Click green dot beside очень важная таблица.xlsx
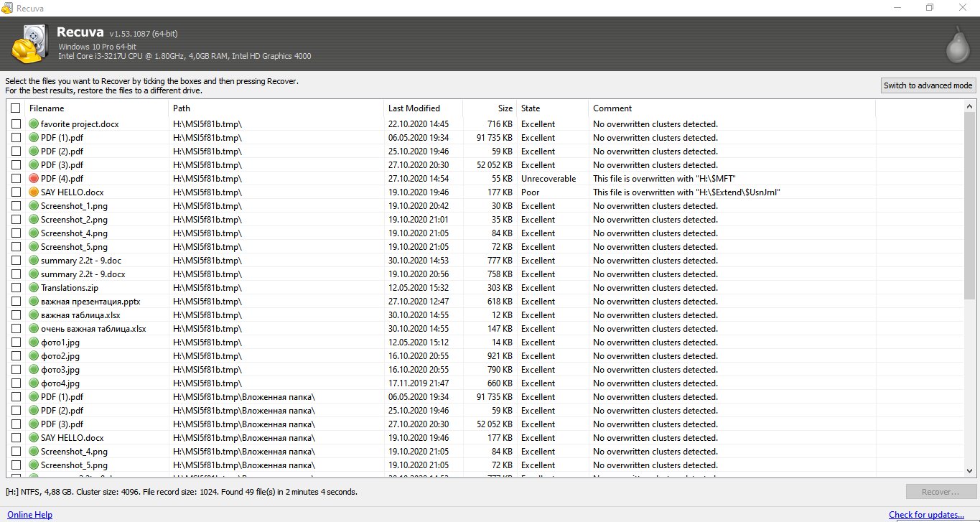The height and width of the screenshot is (522, 980). [33, 329]
